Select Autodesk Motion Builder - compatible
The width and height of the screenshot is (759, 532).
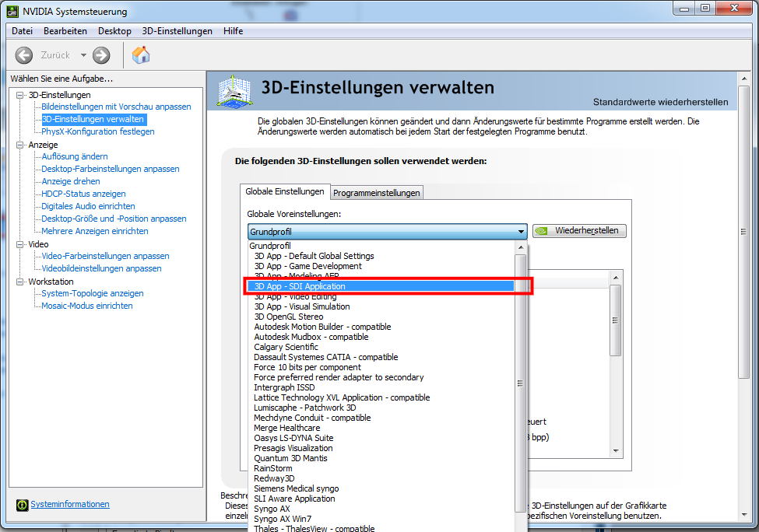pyautogui.click(x=381, y=327)
